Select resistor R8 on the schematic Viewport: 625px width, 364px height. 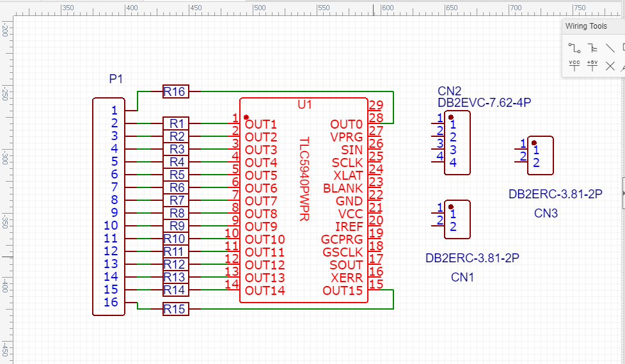coord(176,212)
